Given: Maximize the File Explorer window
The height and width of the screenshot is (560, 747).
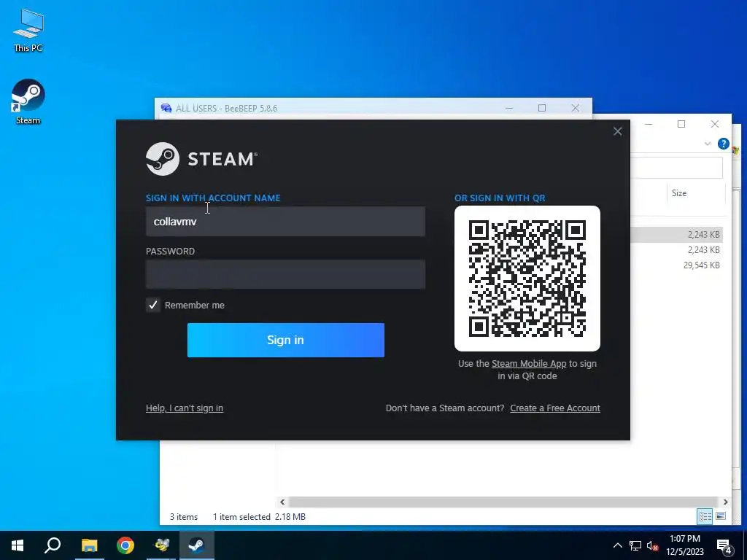Looking at the screenshot, I should [x=681, y=124].
